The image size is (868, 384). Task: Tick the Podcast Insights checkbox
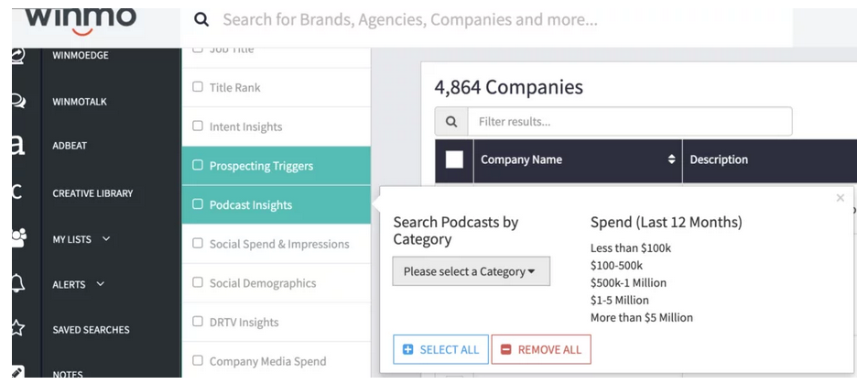[198, 204]
